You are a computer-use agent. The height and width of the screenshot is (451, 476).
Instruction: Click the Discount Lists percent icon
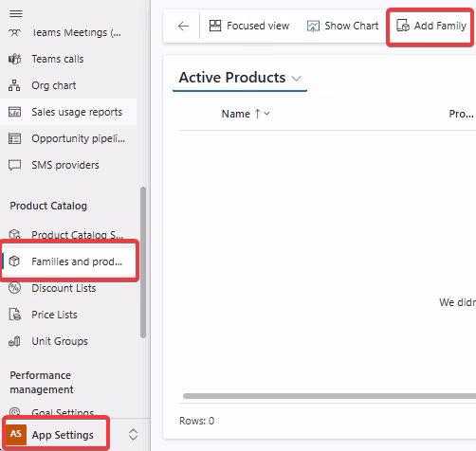click(x=14, y=288)
